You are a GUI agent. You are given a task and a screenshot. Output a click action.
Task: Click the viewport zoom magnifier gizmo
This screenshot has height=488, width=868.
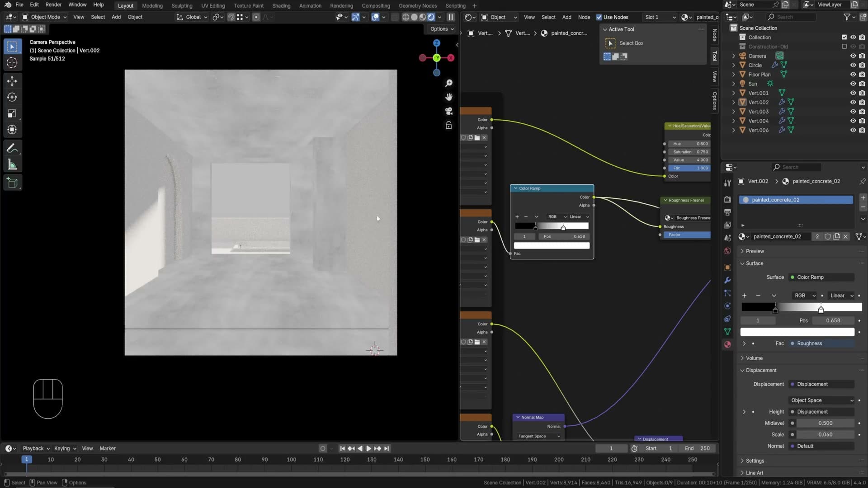point(448,83)
